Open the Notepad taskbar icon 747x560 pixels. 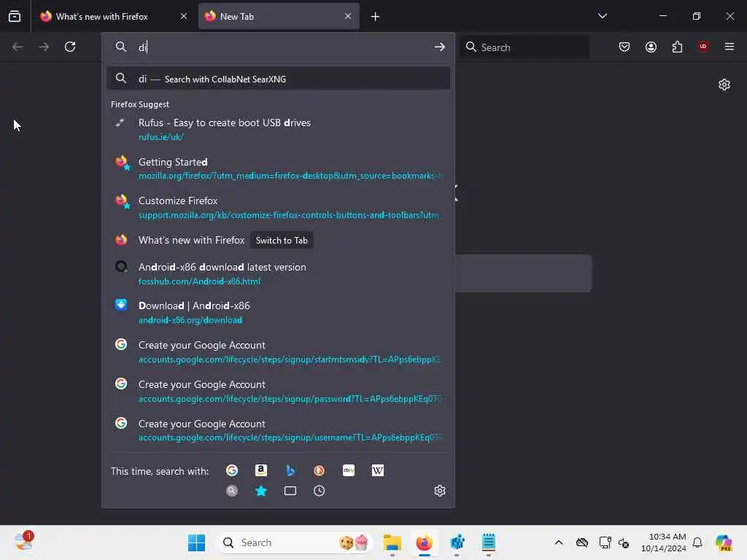pos(488,542)
